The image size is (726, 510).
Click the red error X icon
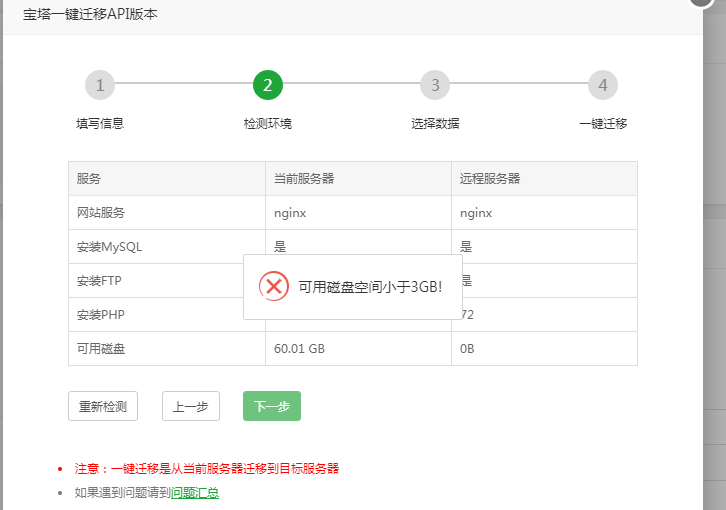coord(274,286)
